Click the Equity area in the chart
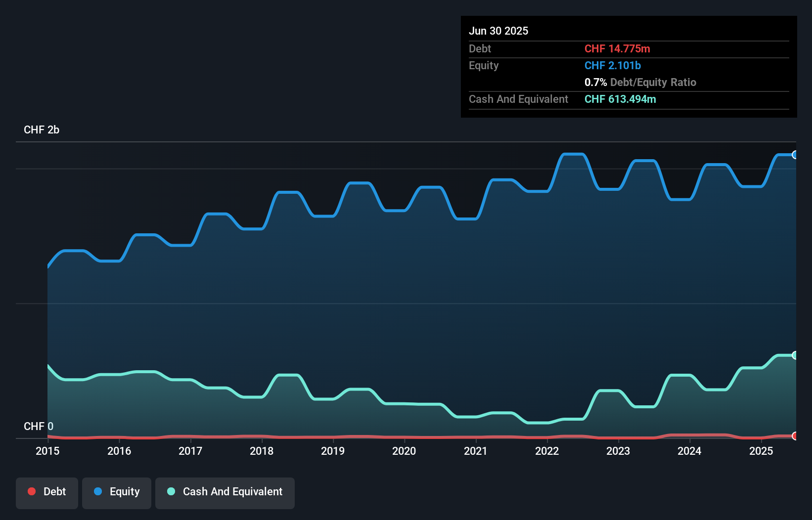Screen dimensions: 812x520 (x=396, y=272)
